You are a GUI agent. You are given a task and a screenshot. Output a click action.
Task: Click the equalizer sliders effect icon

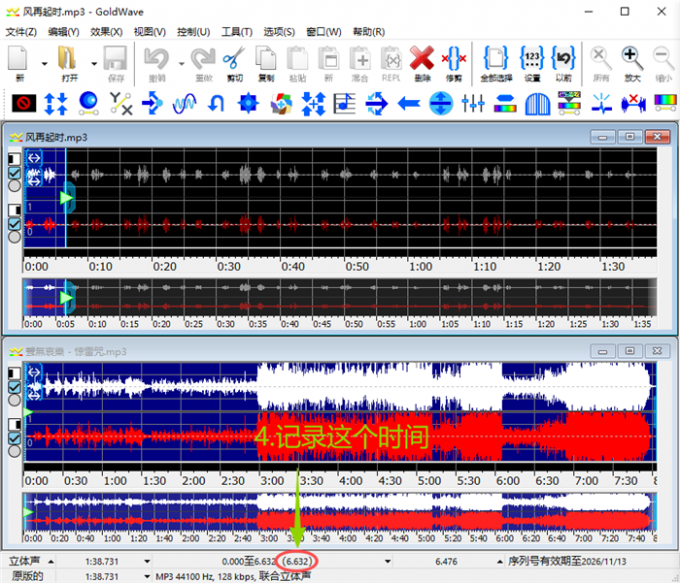[x=474, y=102]
